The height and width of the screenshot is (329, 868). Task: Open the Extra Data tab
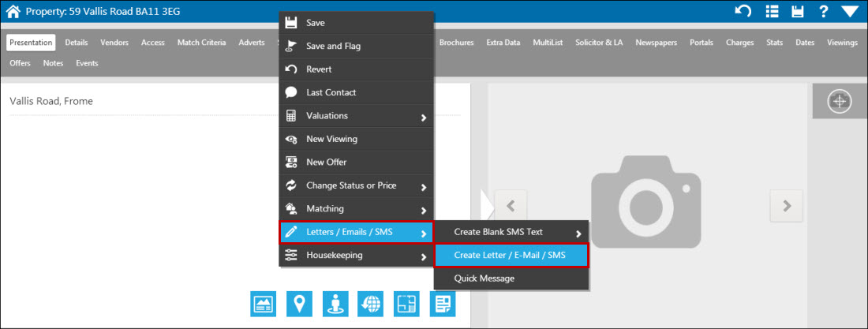(x=503, y=43)
